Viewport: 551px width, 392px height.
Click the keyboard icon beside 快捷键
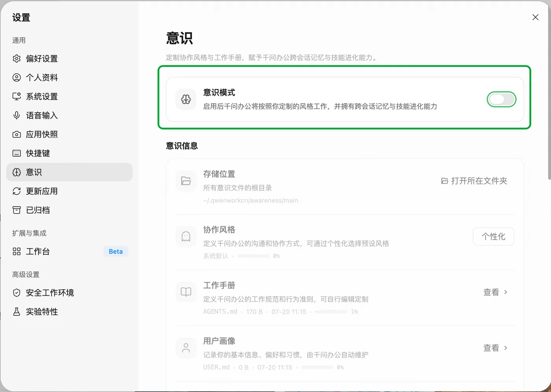point(17,153)
